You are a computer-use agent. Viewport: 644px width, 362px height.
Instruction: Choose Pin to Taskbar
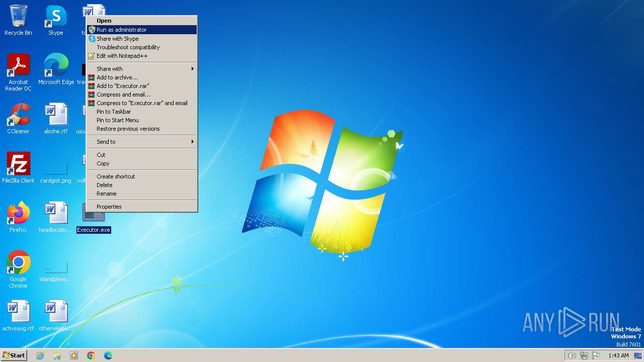pos(142,112)
